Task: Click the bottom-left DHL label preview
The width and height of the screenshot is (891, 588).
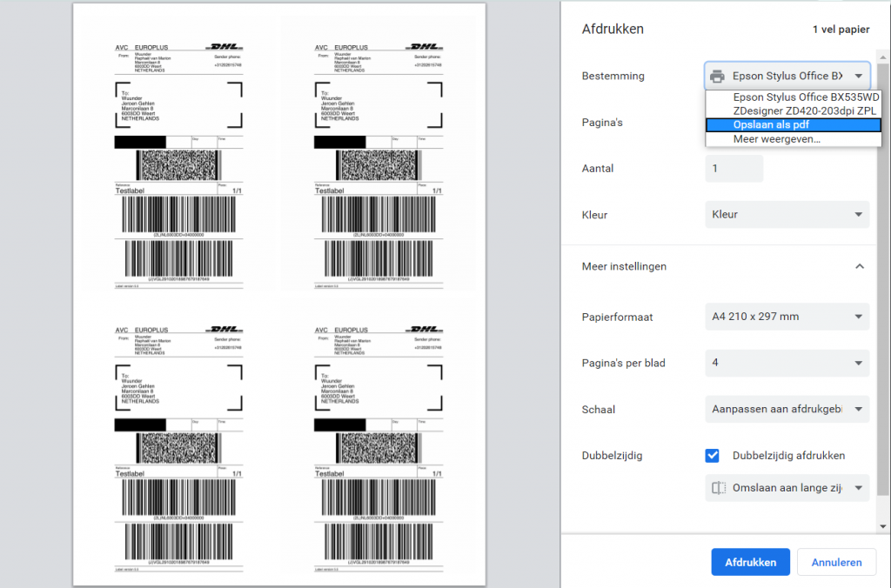Action: point(179,448)
